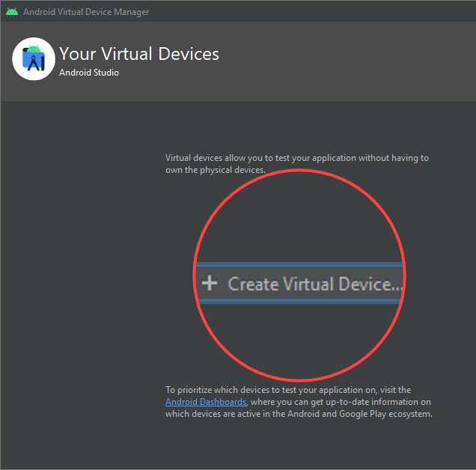Click the word "Device..." on the create button
Image resolution: width=476 pixels, height=470 pixels.
point(372,284)
